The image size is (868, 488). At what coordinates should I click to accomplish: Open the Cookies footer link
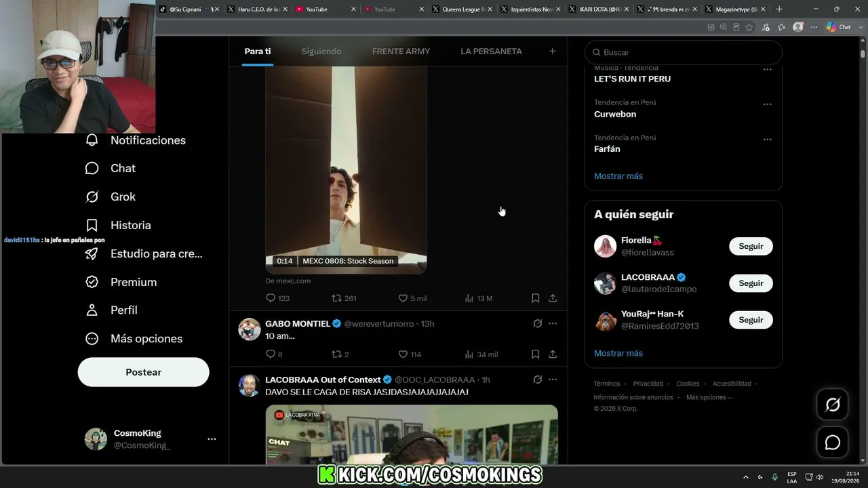coord(688,384)
